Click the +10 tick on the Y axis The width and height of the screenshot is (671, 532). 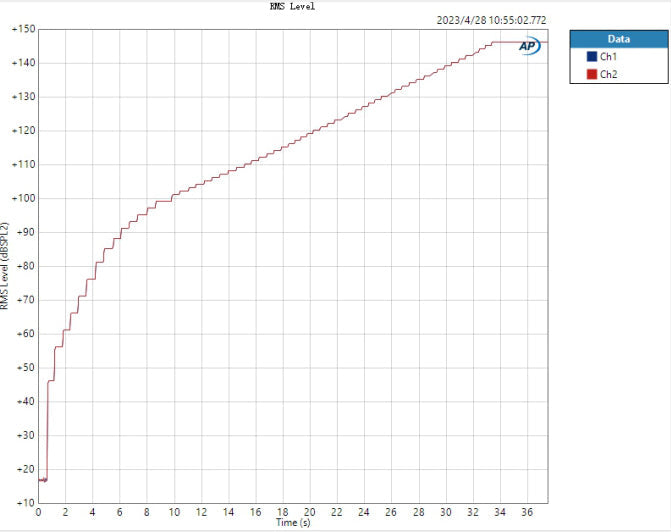point(23,502)
